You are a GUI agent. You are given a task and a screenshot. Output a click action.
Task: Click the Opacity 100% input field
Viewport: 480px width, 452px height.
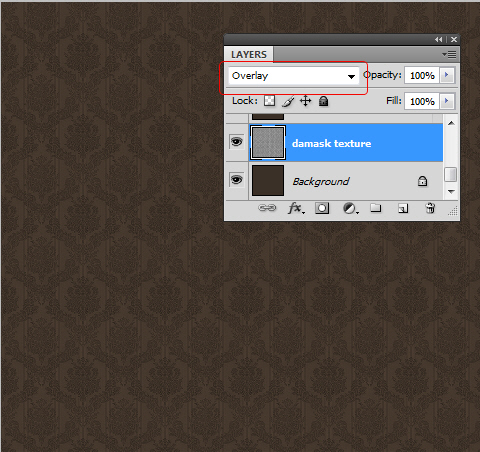coord(422,75)
